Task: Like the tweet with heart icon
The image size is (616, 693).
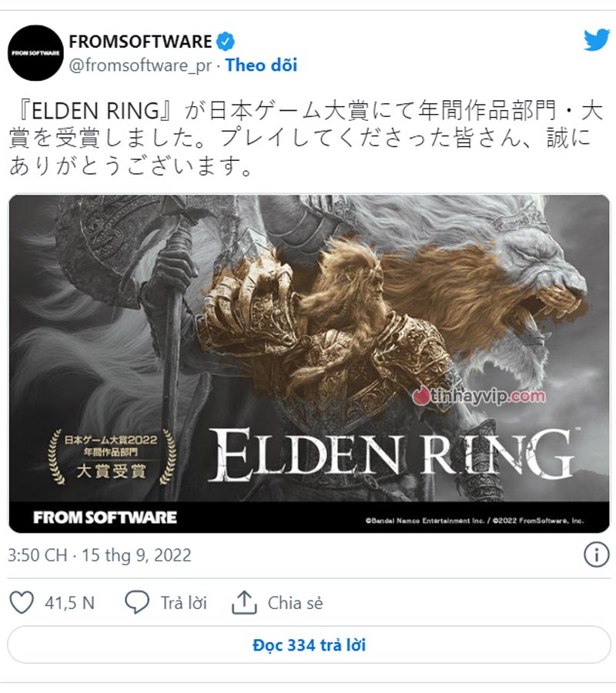Action: tap(22, 602)
